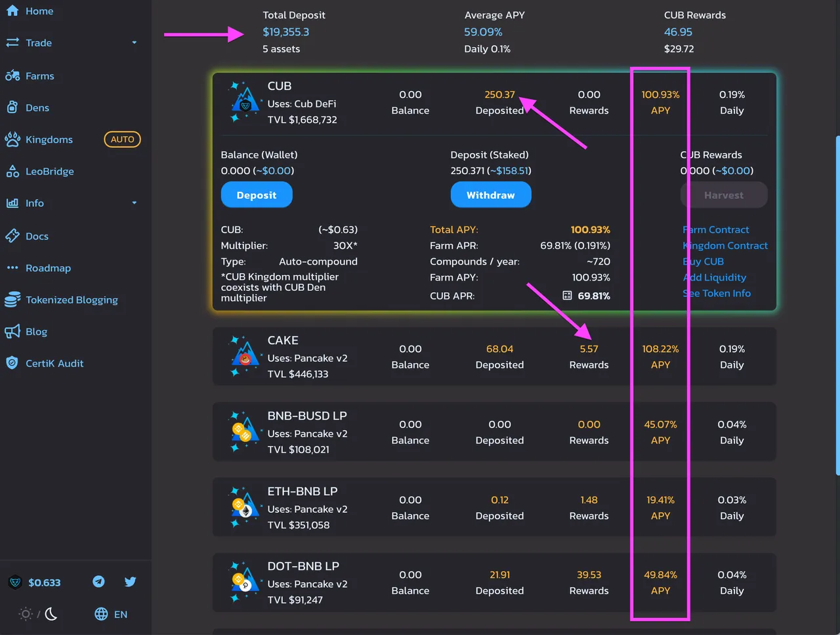Click the Roadmap menu item label

tap(49, 268)
